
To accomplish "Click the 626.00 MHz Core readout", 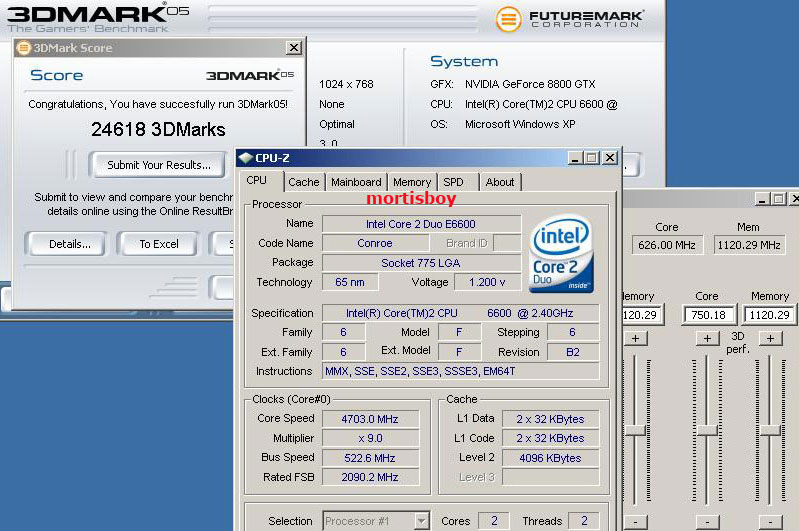I will 667,245.
